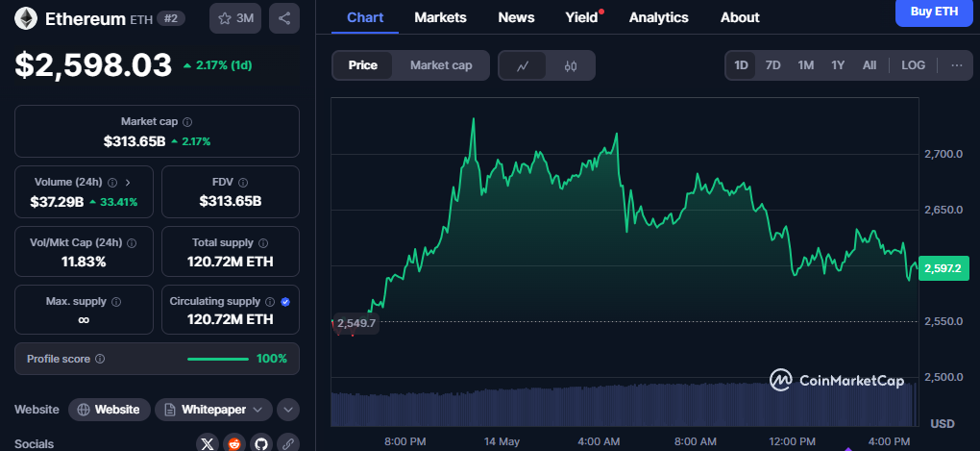
Task: Open Ethereum's X (Twitter) social link
Action: (208, 444)
